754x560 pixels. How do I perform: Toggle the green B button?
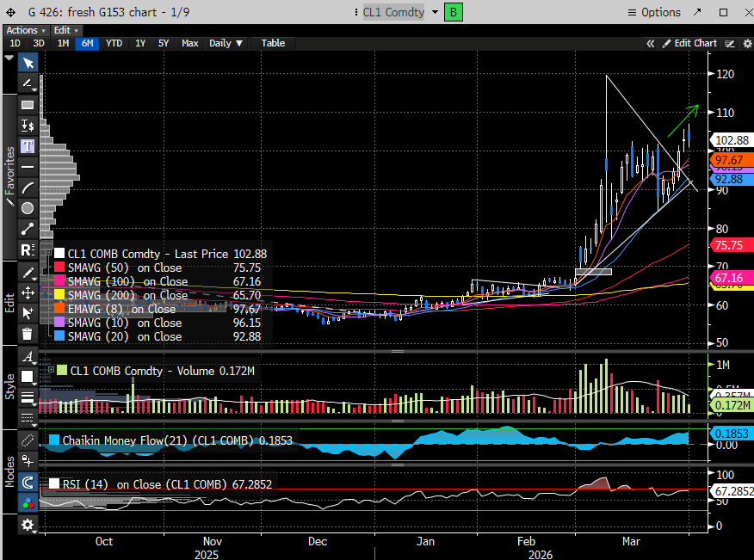click(x=453, y=12)
